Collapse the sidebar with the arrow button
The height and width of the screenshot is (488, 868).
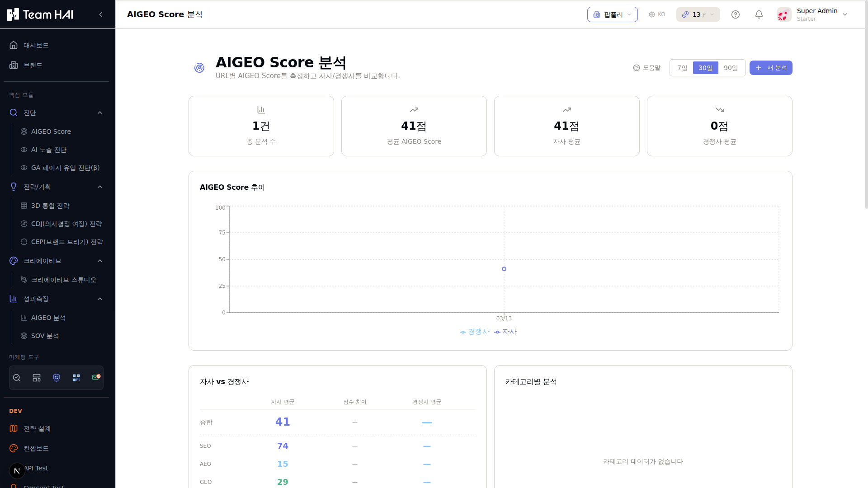[x=101, y=14]
